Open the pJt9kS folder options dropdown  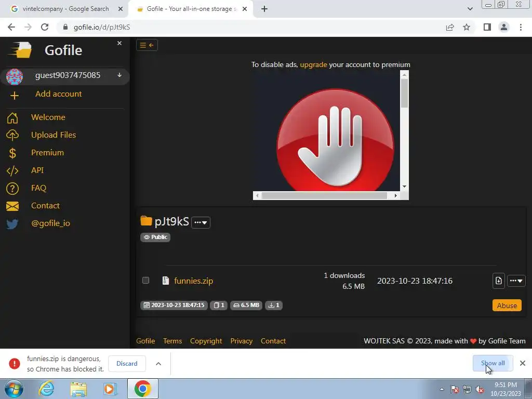[201, 222]
